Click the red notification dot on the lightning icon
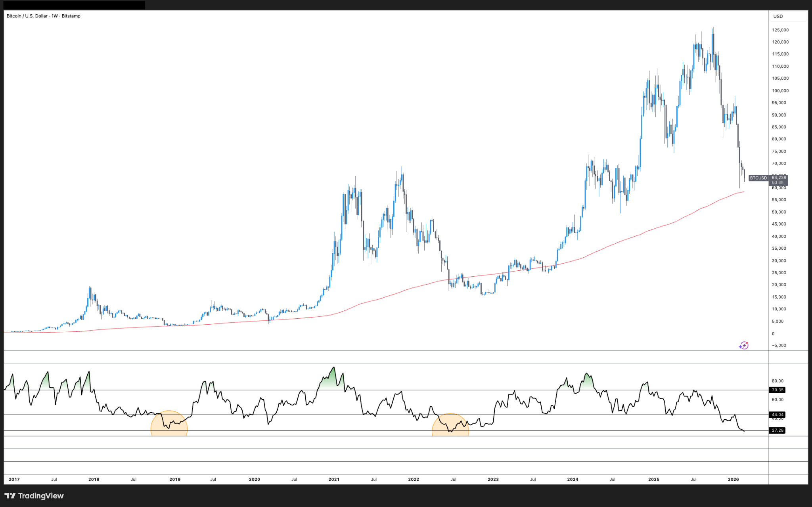Screen dimensions: 812x507 [747, 342]
